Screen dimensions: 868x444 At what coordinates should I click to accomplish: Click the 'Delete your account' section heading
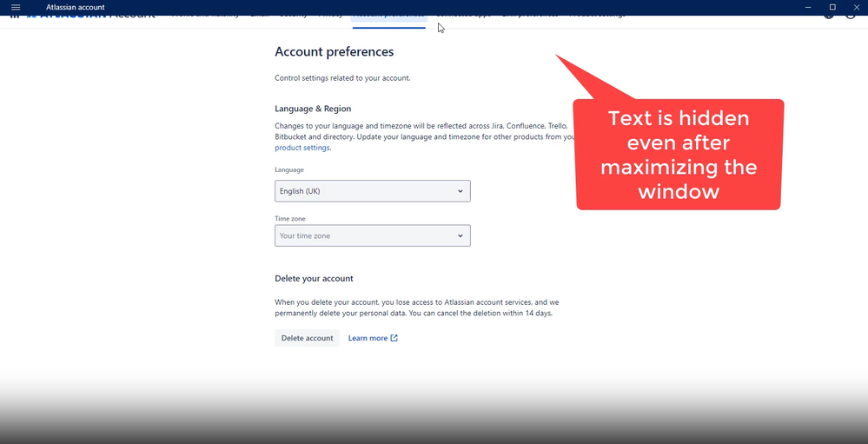tap(314, 278)
